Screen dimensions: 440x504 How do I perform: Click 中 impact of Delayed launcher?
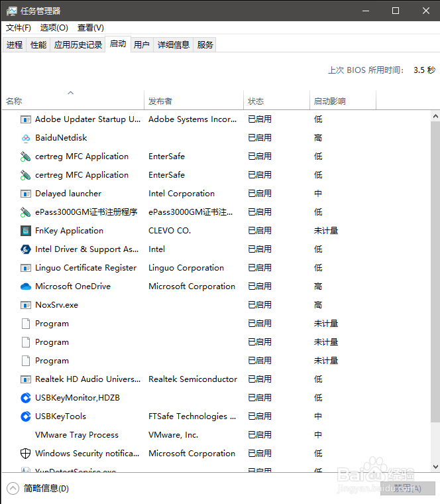(318, 194)
